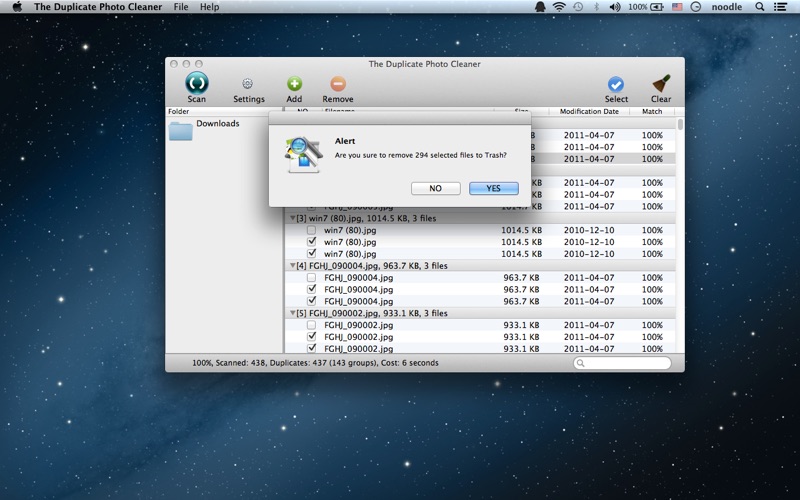Collapse group [3] win7 (80).jpg
The height and width of the screenshot is (500, 800).
pyautogui.click(x=293, y=218)
